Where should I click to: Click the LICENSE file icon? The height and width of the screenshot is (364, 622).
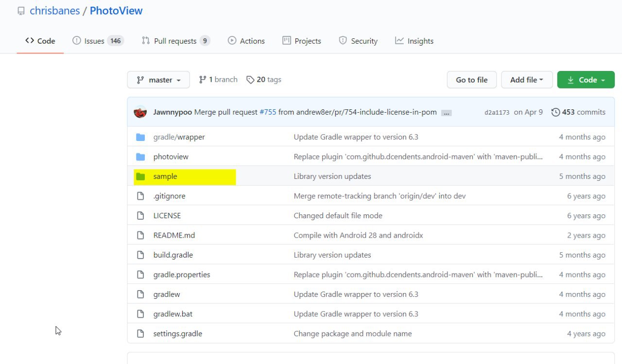(140, 215)
